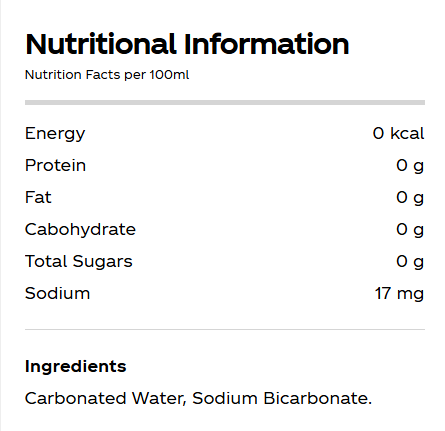Image resolution: width=445 pixels, height=431 pixels.
Task: Select the 17 mg sodium value
Action: point(399,294)
